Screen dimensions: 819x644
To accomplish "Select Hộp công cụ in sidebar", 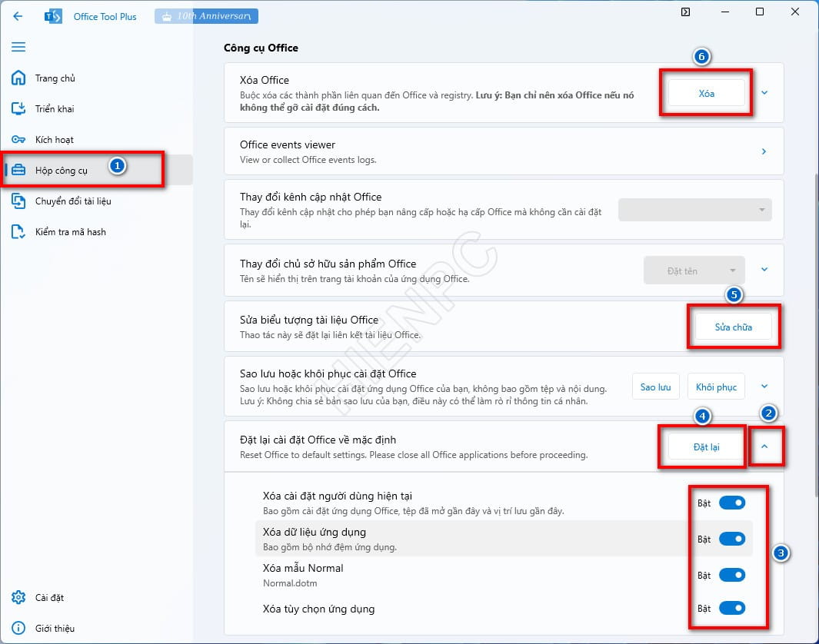I will [98, 170].
